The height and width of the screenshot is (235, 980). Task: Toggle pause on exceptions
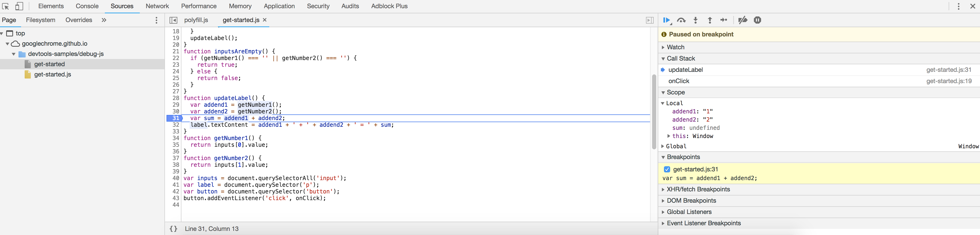click(x=757, y=20)
